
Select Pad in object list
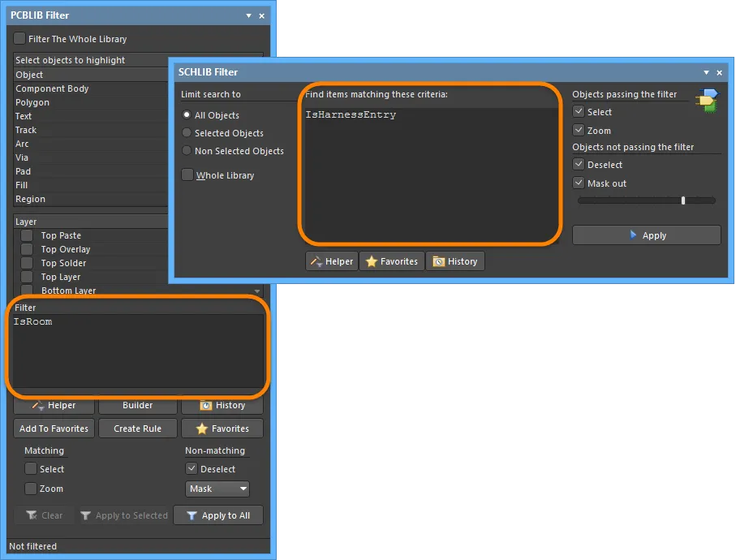[92, 171]
